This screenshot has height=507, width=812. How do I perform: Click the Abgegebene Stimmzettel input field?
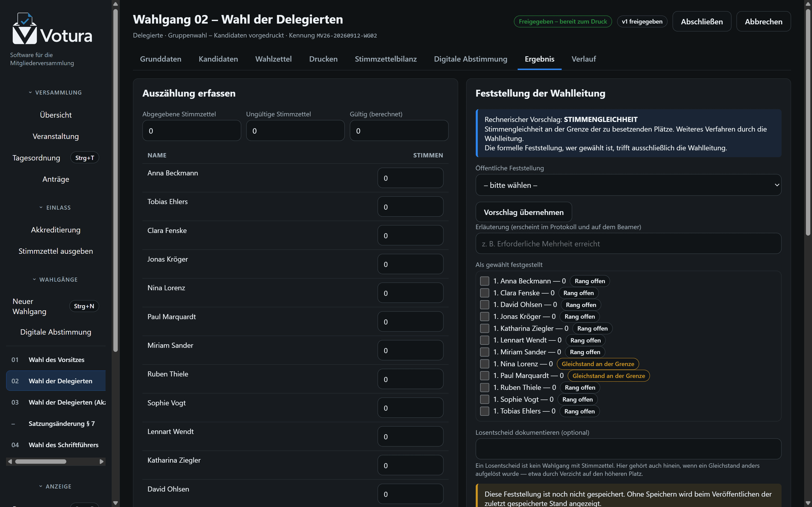(x=192, y=131)
